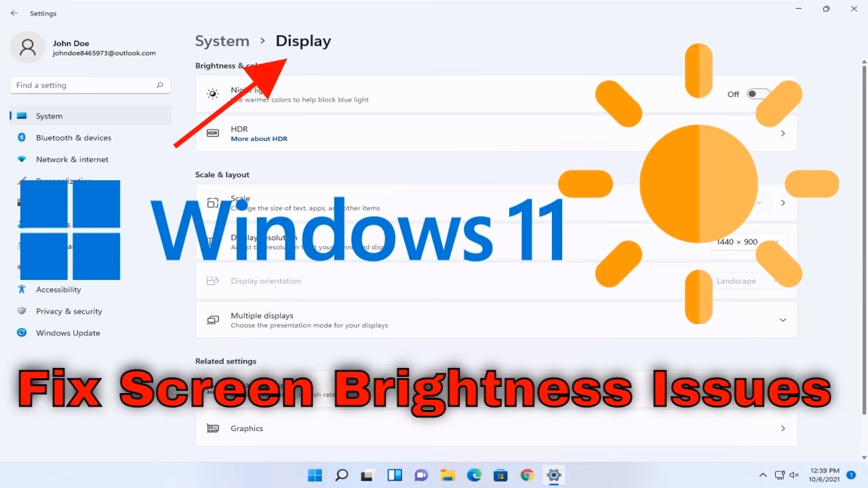
Task: Open Scale options via the row chevron
Action: click(783, 203)
